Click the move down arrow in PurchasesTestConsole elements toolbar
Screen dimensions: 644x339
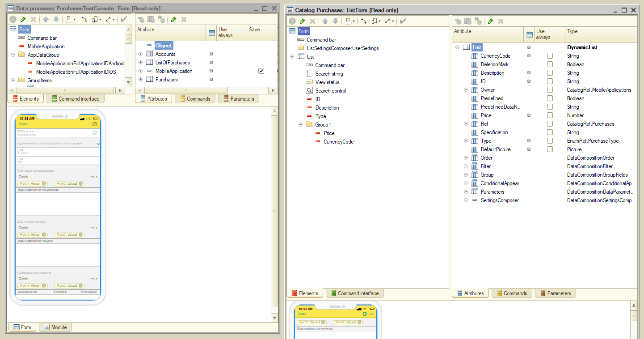coord(56,20)
